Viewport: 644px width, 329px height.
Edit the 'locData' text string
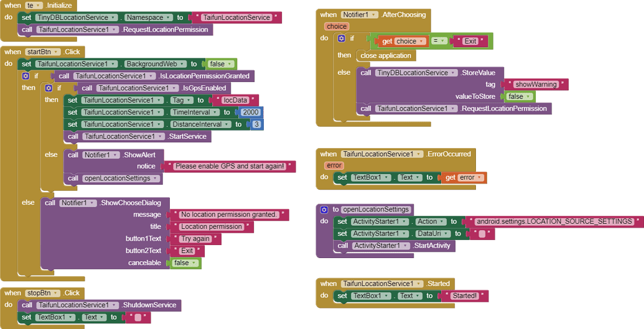235,100
